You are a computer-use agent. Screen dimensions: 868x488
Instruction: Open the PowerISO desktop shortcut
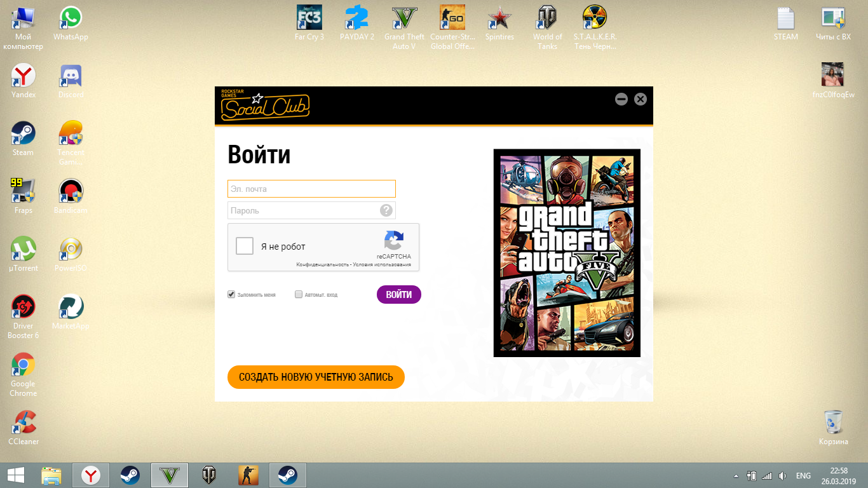[x=71, y=255]
